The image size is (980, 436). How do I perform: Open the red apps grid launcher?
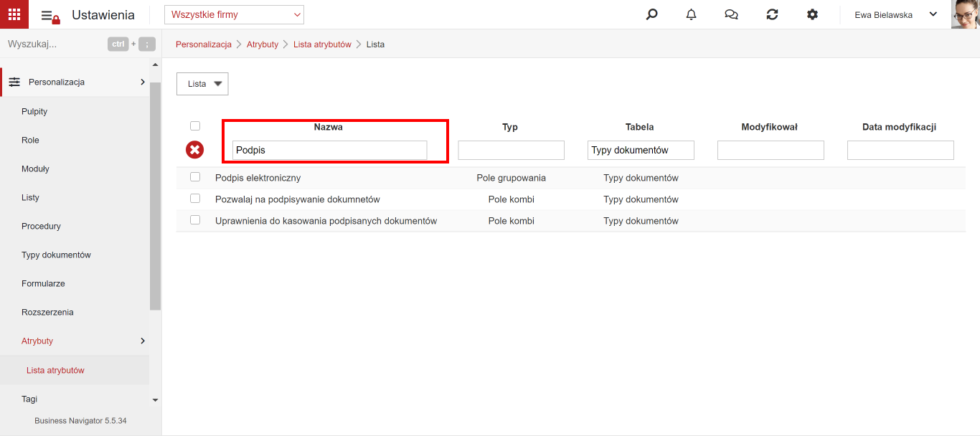[x=14, y=14]
